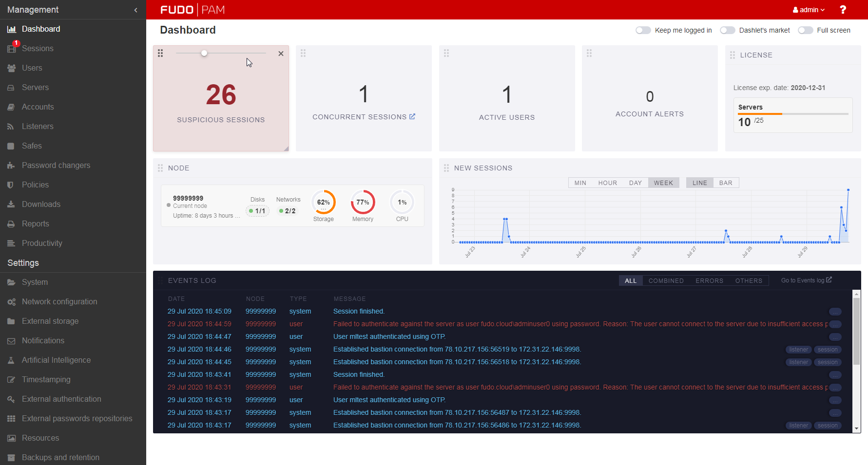Toggle Keep me logged in switch
868x465 pixels.
(x=643, y=30)
